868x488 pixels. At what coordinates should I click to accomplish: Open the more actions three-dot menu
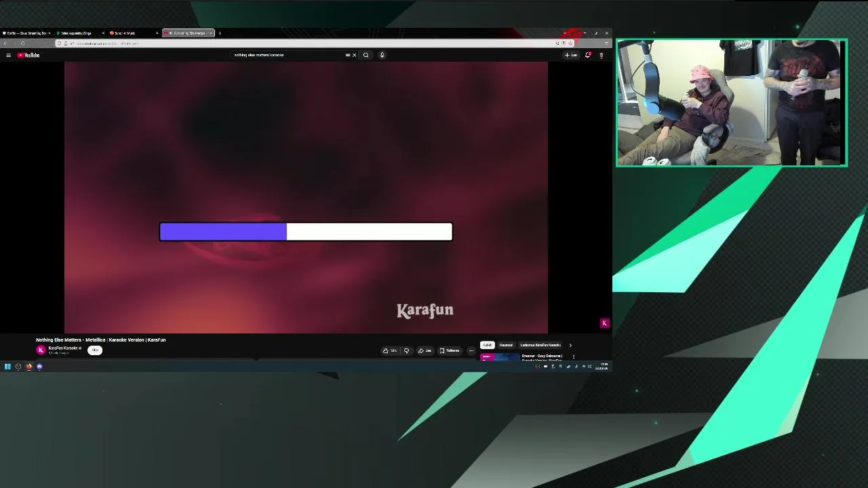(471, 350)
